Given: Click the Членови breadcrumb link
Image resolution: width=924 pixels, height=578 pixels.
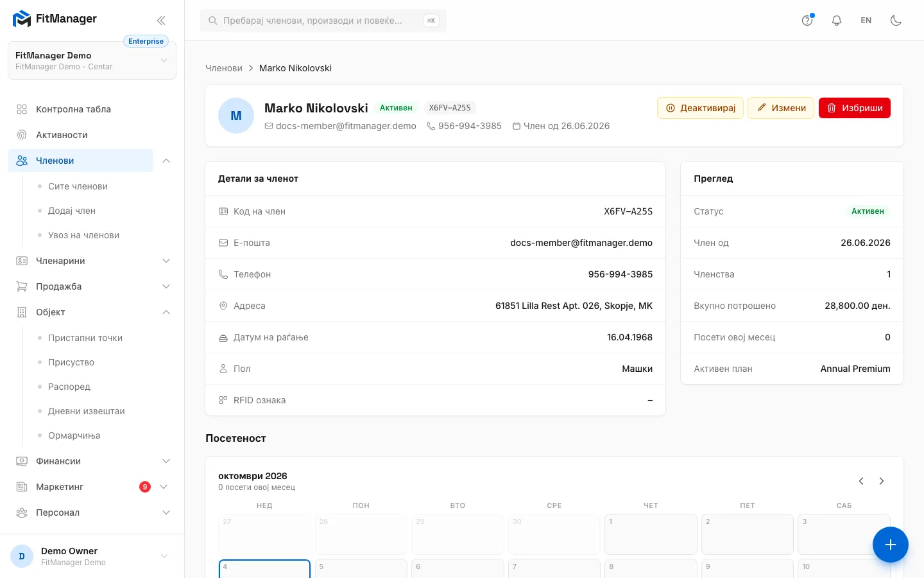Looking at the screenshot, I should tap(224, 68).
